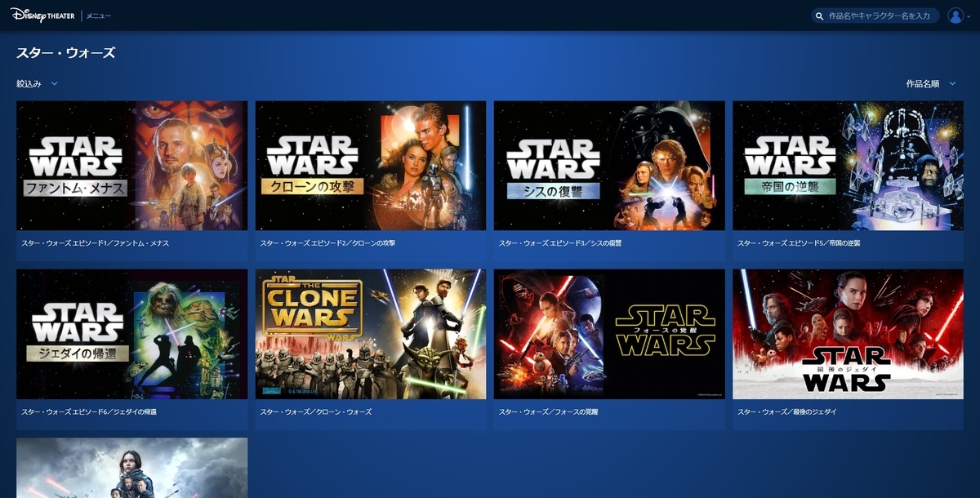Screen dimensions: 980x498
Task: Click title スター・ウォーズ エピソード6／ジェダイの帰還
Action: pos(89,411)
